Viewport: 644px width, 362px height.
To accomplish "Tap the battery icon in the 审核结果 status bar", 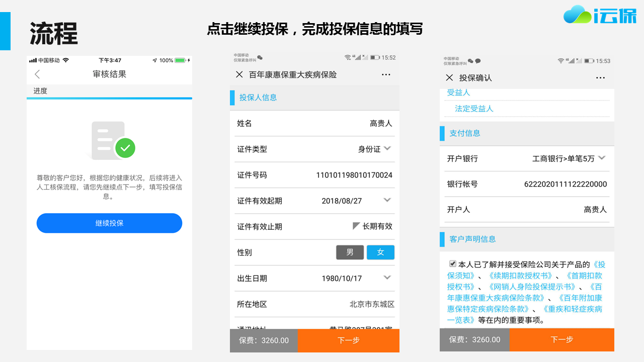I will [x=180, y=60].
